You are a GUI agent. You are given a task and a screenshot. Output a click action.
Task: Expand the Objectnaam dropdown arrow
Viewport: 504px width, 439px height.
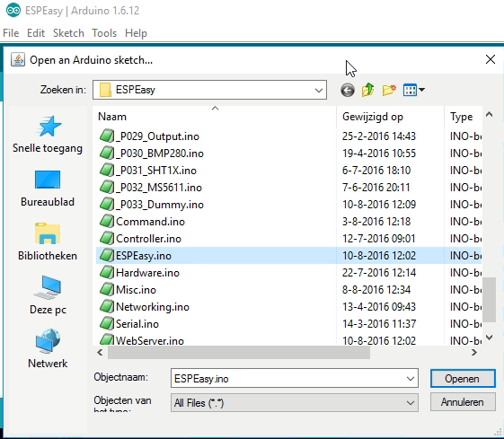(x=411, y=379)
